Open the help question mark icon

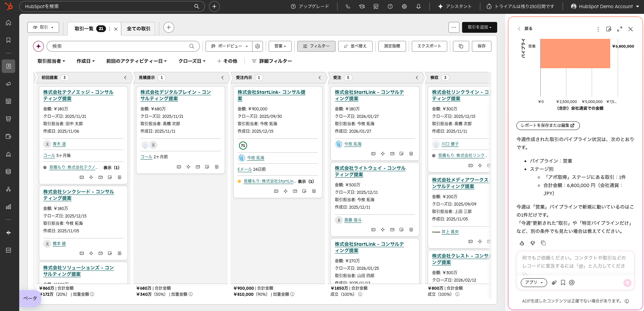pos(390,6)
